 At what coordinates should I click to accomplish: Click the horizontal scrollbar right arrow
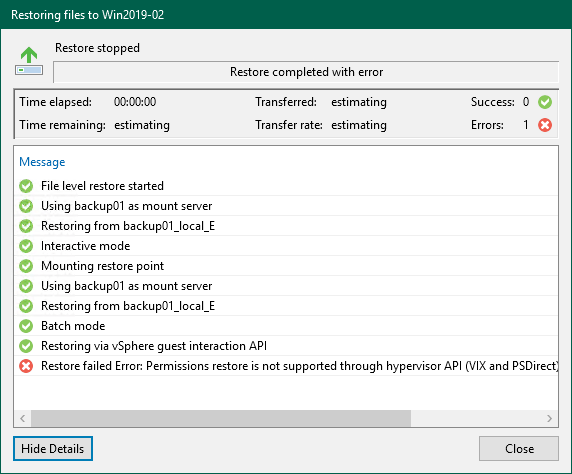pyautogui.click(x=549, y=418)
